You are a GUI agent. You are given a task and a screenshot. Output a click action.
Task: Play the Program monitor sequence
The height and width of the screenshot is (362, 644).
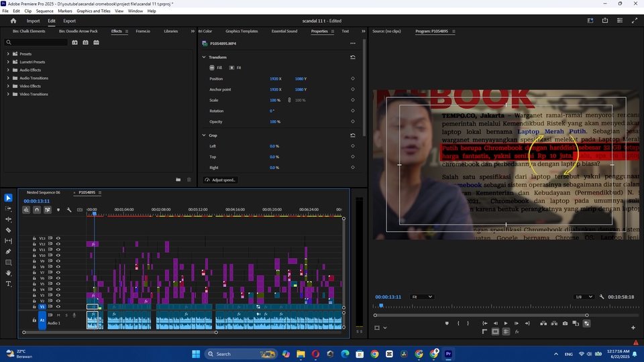tap(506, 323)
